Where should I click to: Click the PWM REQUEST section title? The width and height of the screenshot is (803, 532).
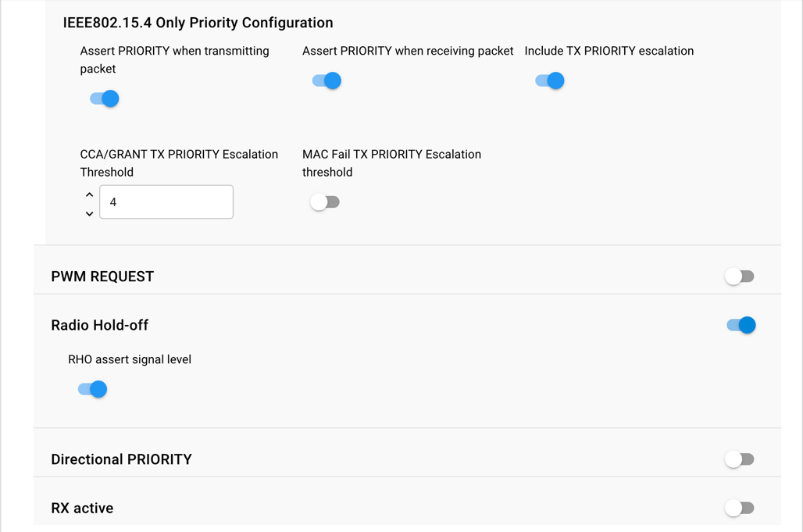[x=102, y=277]
